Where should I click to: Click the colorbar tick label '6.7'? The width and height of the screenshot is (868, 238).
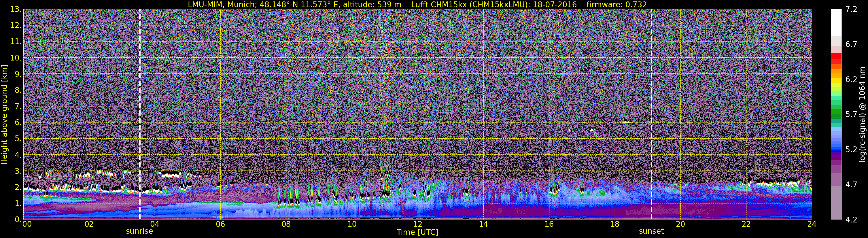851,44
